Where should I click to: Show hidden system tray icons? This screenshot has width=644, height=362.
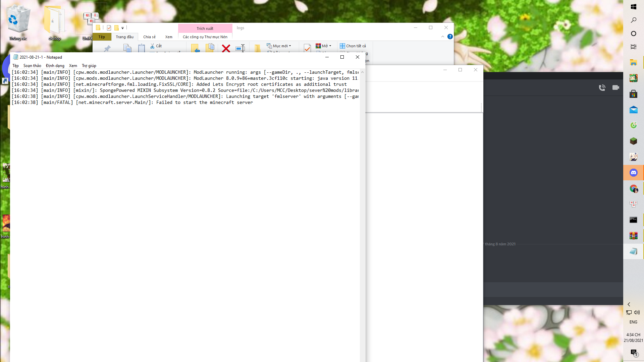(x=629, y=304)
